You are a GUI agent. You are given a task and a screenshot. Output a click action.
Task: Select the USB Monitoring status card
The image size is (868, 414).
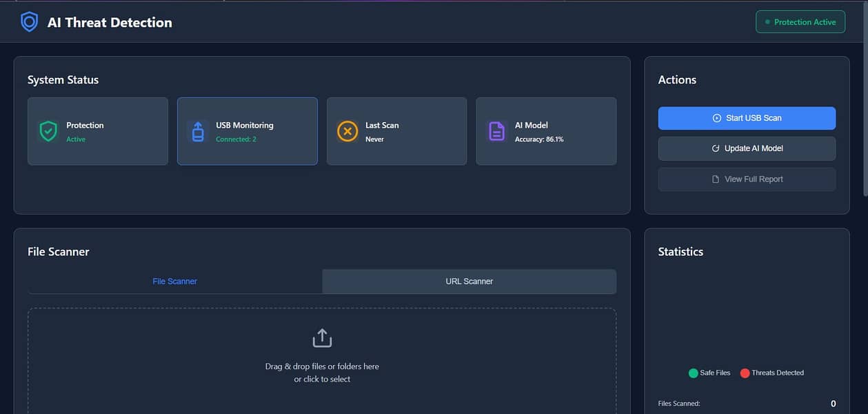tap(248, 131)
